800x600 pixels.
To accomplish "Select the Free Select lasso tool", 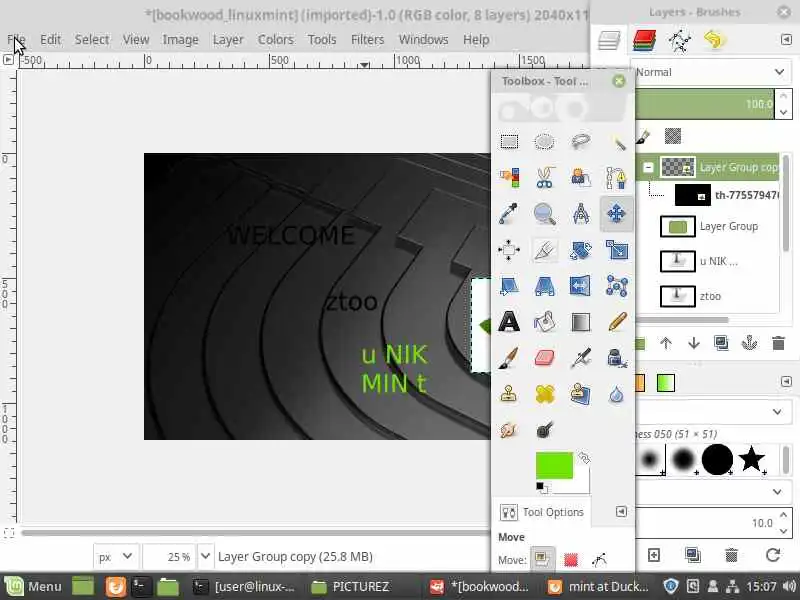I will click(x=581, y=141).
